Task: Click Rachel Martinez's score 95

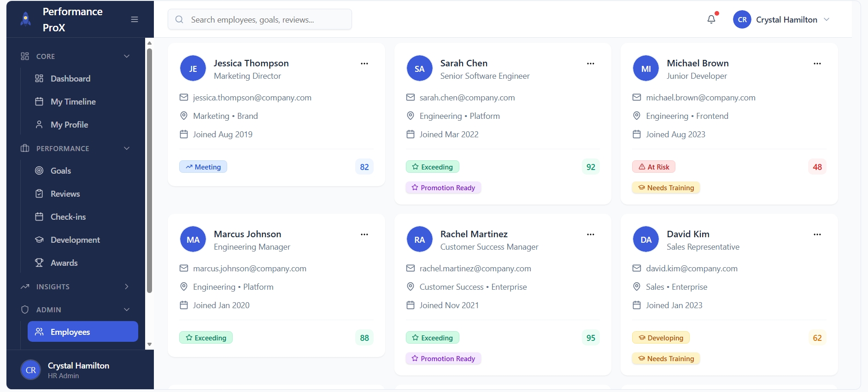Action: coord(591,338)
